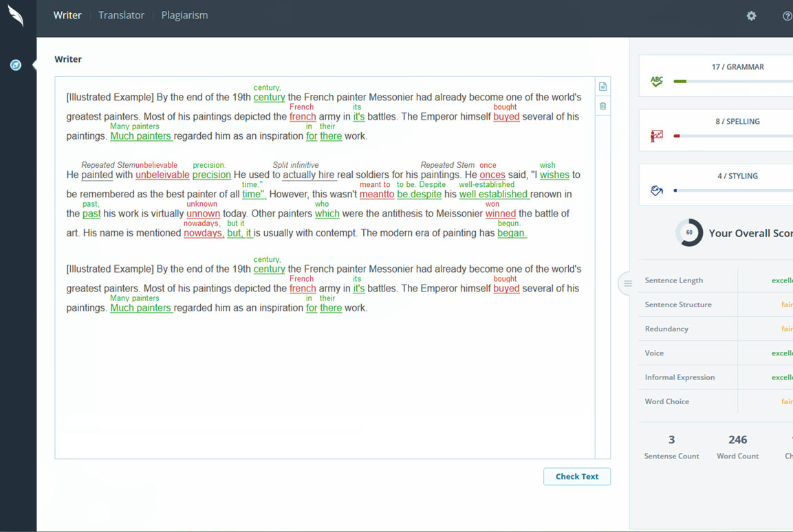
Task: Switch to the Plagiarism tab
Action: point(184,15)
